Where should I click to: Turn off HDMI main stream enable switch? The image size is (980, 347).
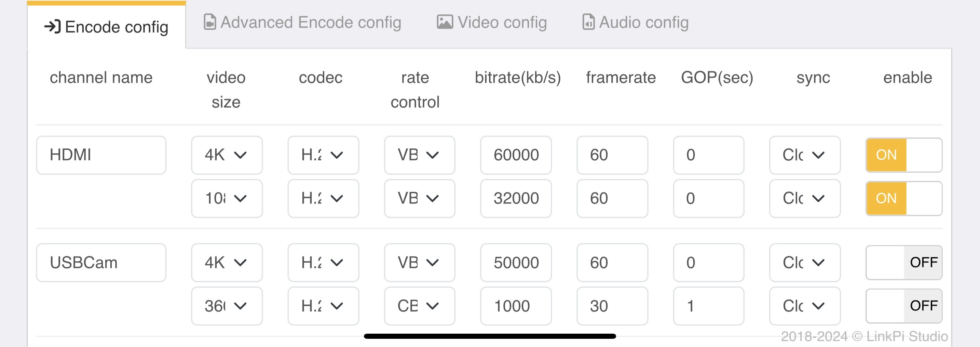point(904,155)
